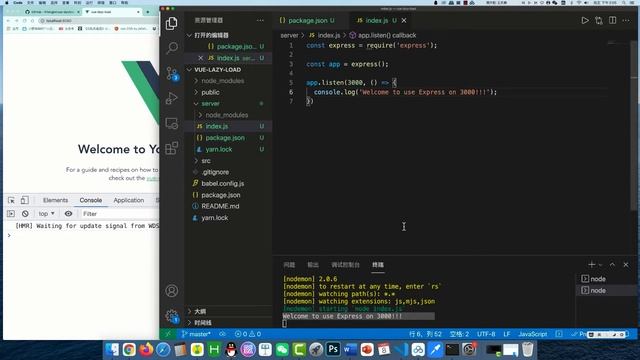Click the open changes icon in editor toolbar
Screen dimensions: 640x360
[x=599, y=20]
